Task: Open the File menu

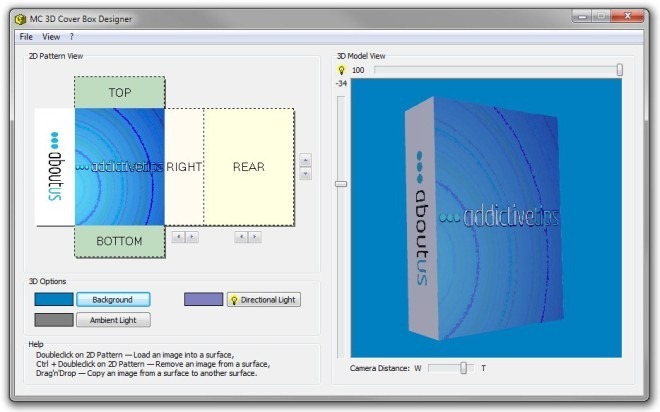Action: coord(26,37)
